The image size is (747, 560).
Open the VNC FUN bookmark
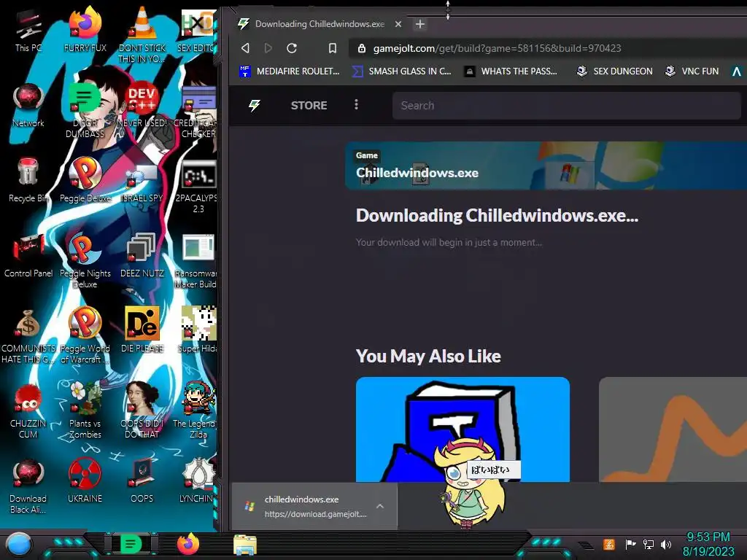692,71
